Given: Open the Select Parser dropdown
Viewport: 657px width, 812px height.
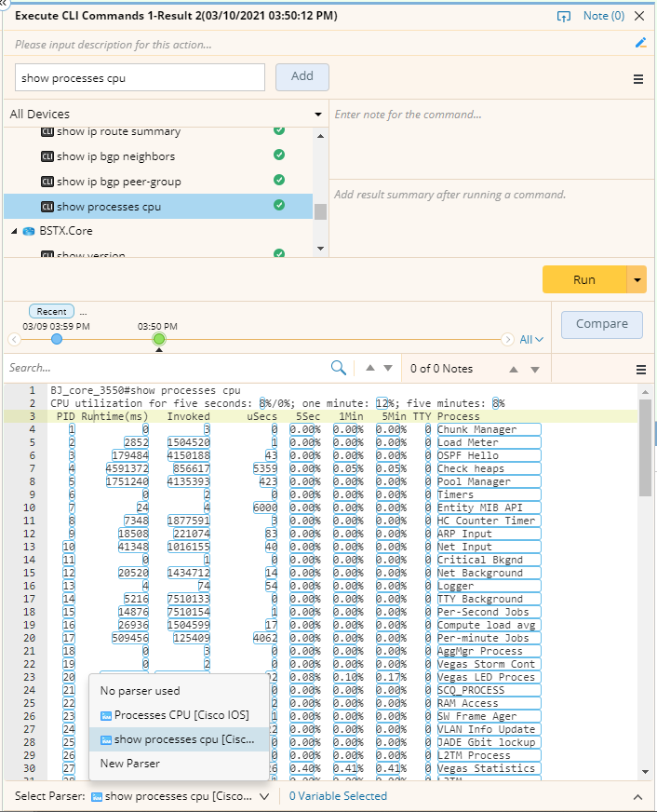Looking at the screenshot, I should 180,796.
